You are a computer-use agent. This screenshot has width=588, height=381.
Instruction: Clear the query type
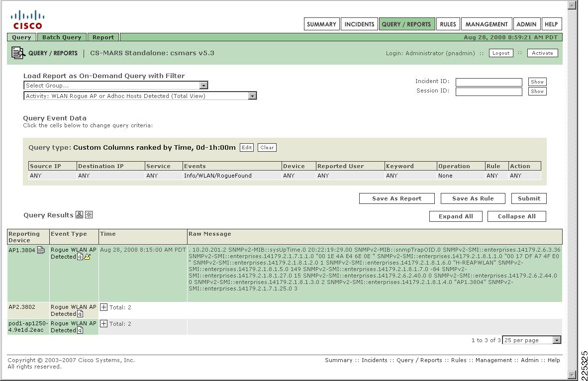[267, 147]
